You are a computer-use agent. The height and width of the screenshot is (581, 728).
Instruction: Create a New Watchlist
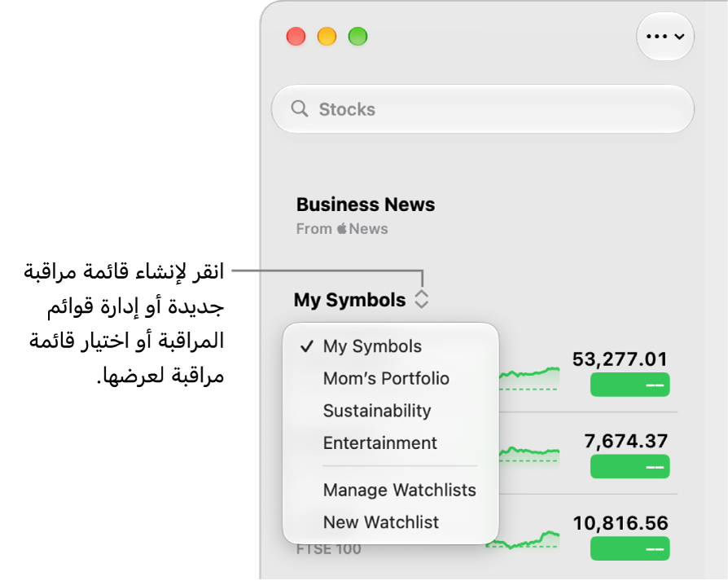tap(381, 522)
